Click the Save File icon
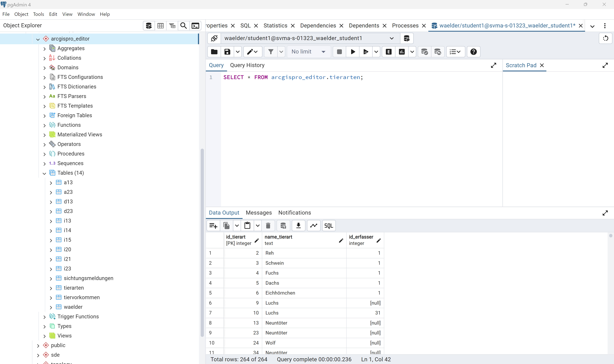Image resolution: width=614 pixels, height=364 pixels. (x=227, y=52)
